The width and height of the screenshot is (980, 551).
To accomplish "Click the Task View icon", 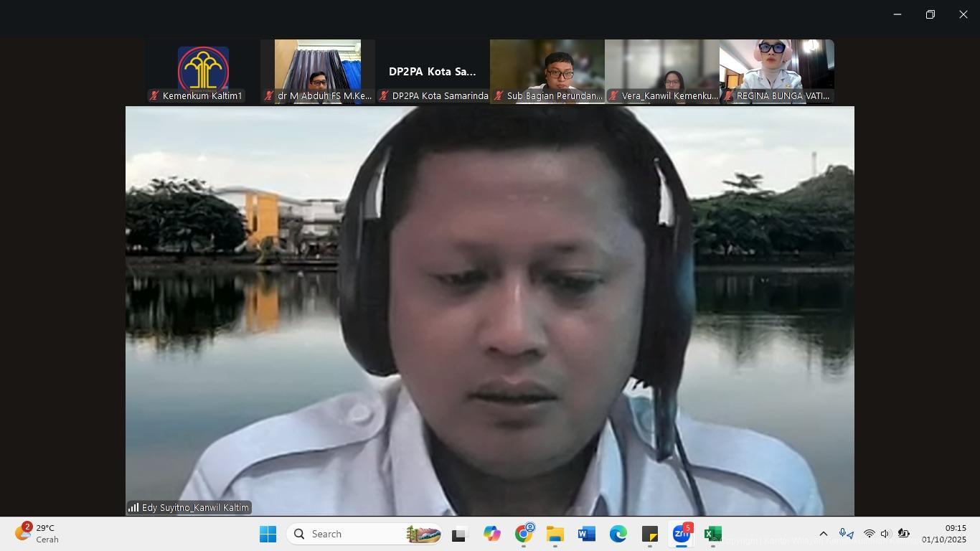I will pos(459,534).
